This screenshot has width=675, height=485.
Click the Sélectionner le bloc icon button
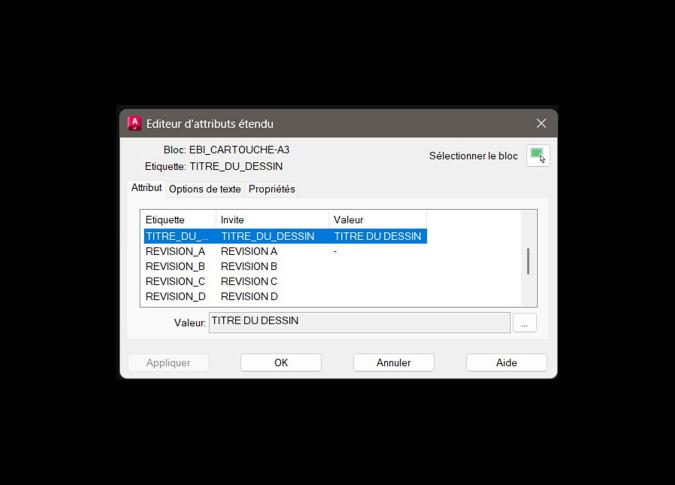pos(538,156)
